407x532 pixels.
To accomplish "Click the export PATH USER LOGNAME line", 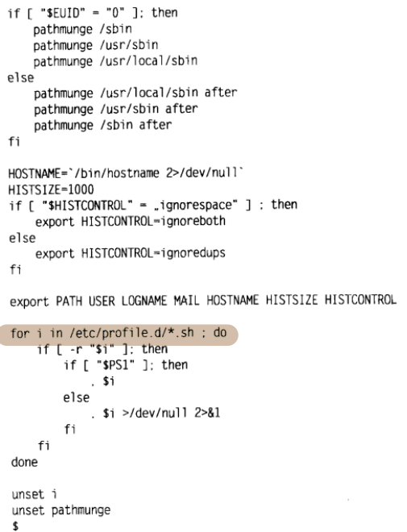I will (203, 301).
